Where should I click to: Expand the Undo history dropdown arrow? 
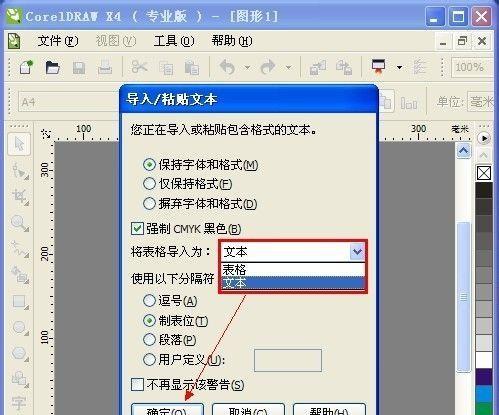tap(247, 68)
